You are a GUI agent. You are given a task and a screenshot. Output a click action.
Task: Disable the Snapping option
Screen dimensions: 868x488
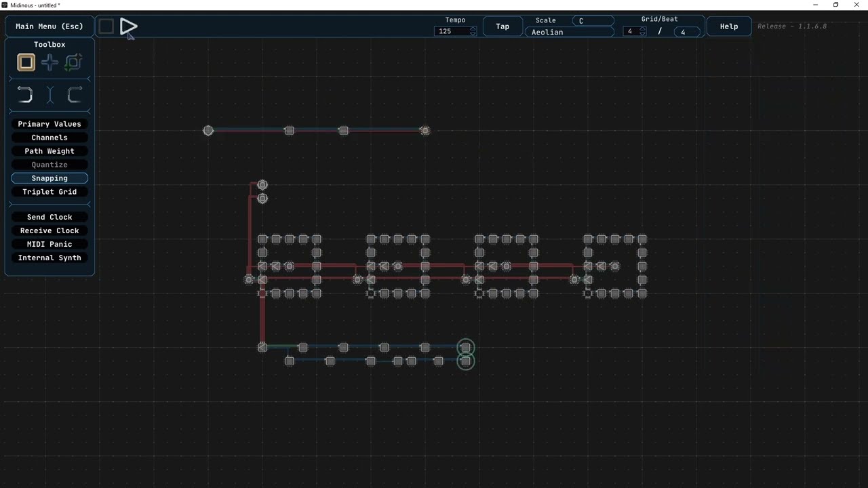tap(50, 178)
